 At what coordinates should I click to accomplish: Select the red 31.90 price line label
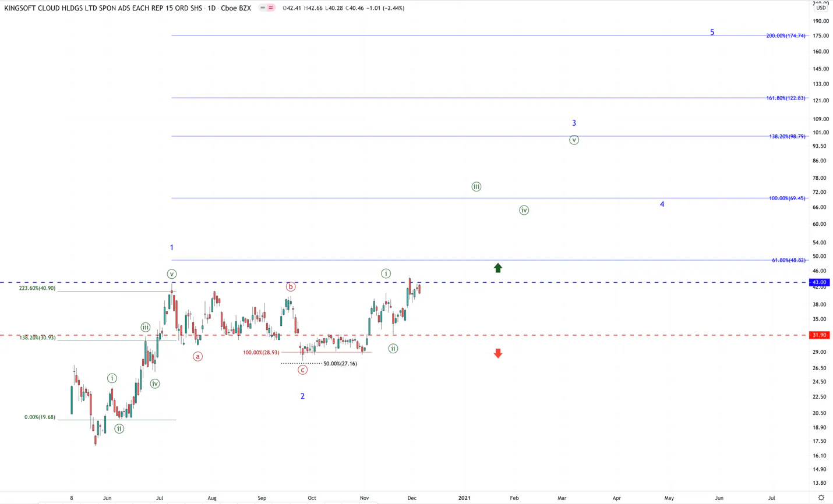819,335
